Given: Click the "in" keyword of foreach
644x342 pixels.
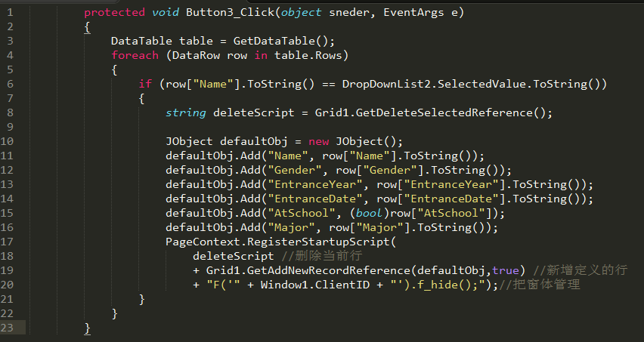Looking at the screenshot, I should coord(261,55).
